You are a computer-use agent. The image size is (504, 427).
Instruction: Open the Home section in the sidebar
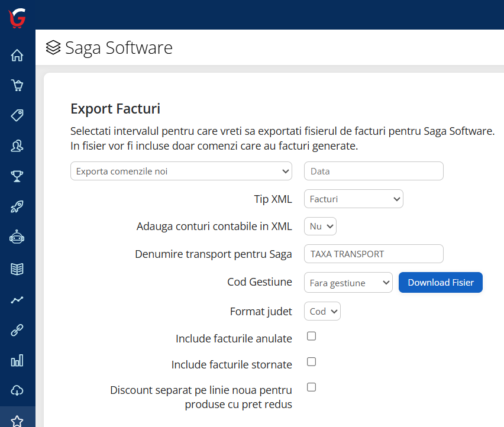pos(17,54)
